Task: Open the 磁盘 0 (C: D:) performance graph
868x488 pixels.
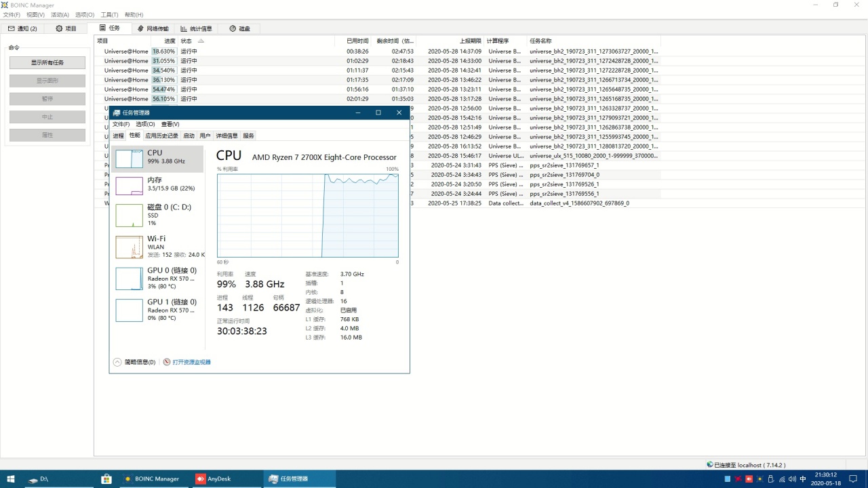Action: (129, 216)
